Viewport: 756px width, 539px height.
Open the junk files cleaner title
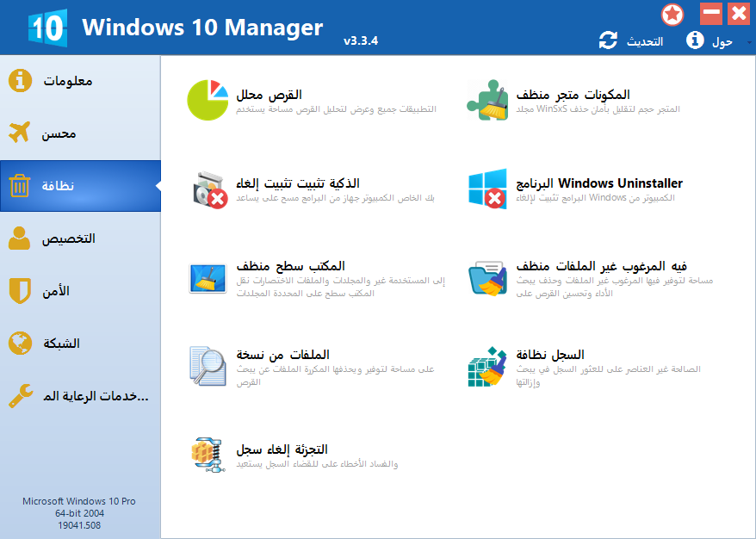(601, 266)
